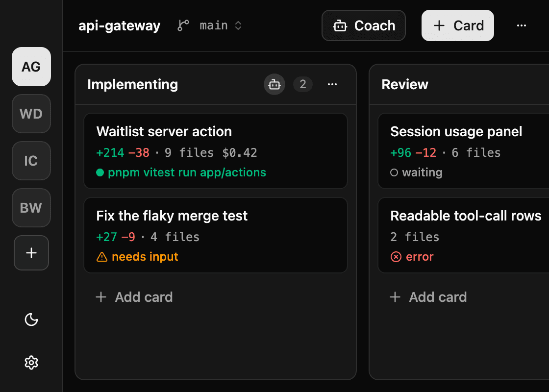The image size is (549, 392).
Task: Open the main branch selector
Action: point(221,25)
